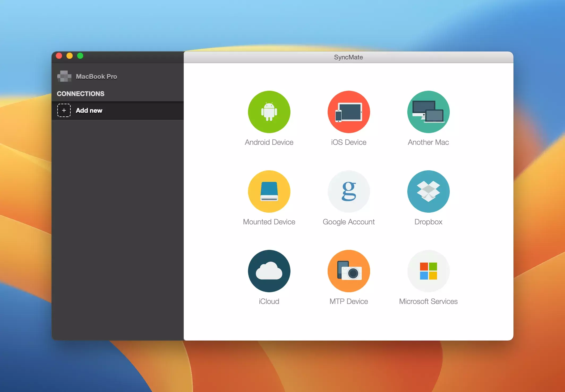Viewport: 565px width, 392px height.
Task: Select the Google Account icon
Action: click(349, 191)
